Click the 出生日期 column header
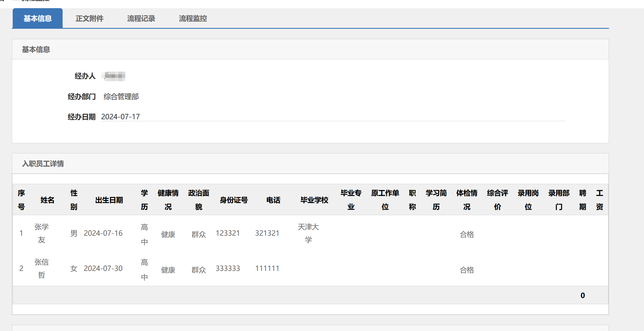The height and width of the screenshot is (331, 644). pos(109,200)
